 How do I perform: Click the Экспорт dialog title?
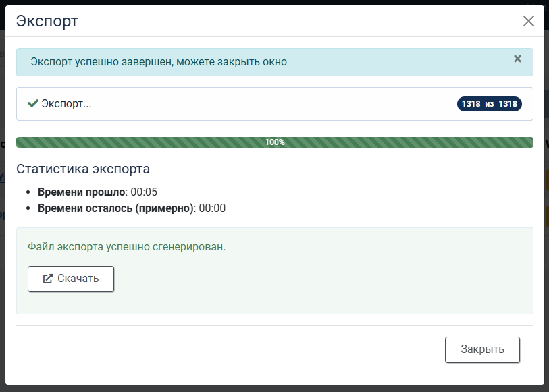click(47, 21)
